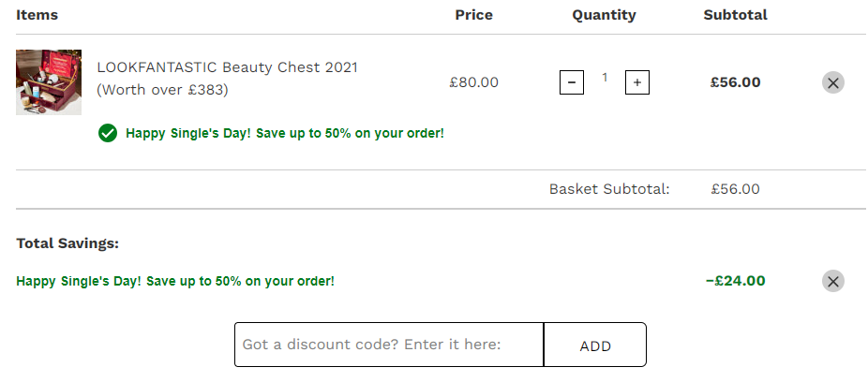Image resolution: width=868 pixels, height=382 pixels.
Task: Remove the Single's Day discount
Action: (833, 281)
